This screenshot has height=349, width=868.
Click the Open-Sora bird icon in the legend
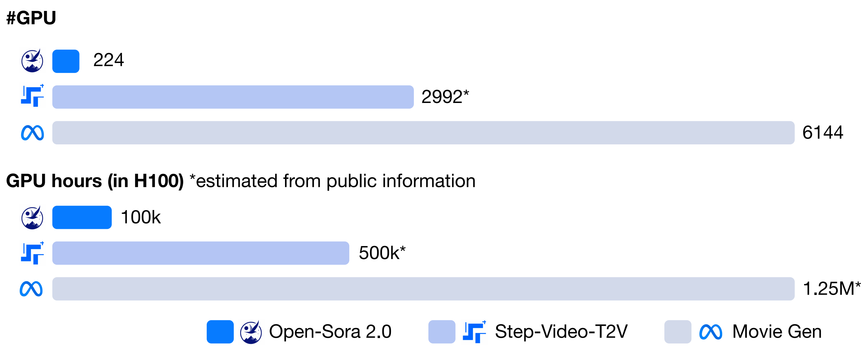coord(251,332)
